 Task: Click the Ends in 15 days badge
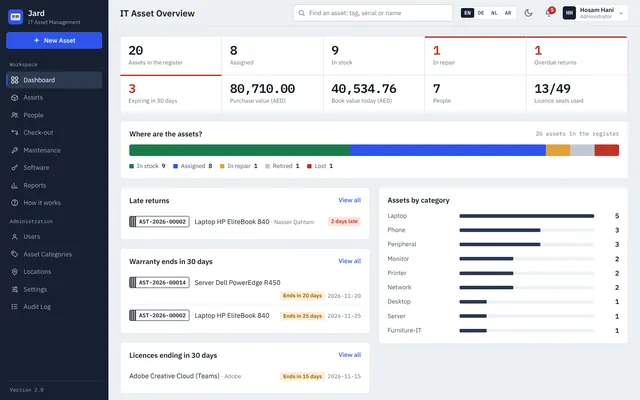point(302,376)
